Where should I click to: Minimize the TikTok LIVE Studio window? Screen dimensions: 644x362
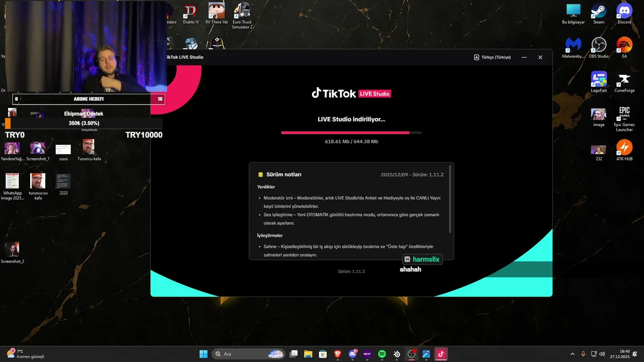pos(524,57)
